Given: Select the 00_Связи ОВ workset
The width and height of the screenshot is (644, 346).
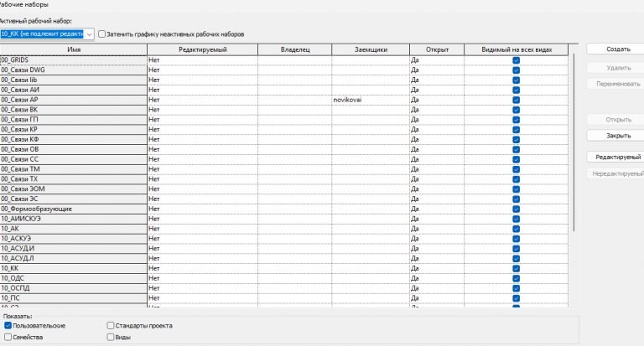Looking at the screenshot, I should coord(74,149).
